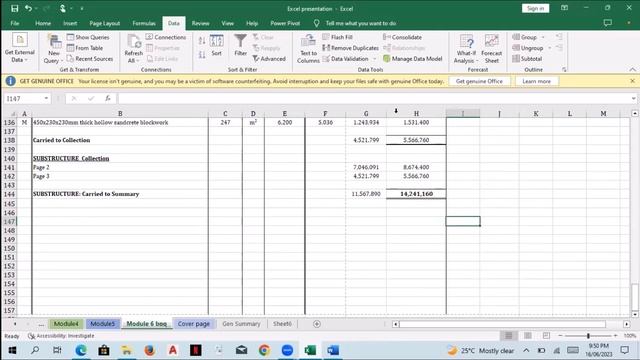Open Outline dialog launcher

tap(564, 70)
